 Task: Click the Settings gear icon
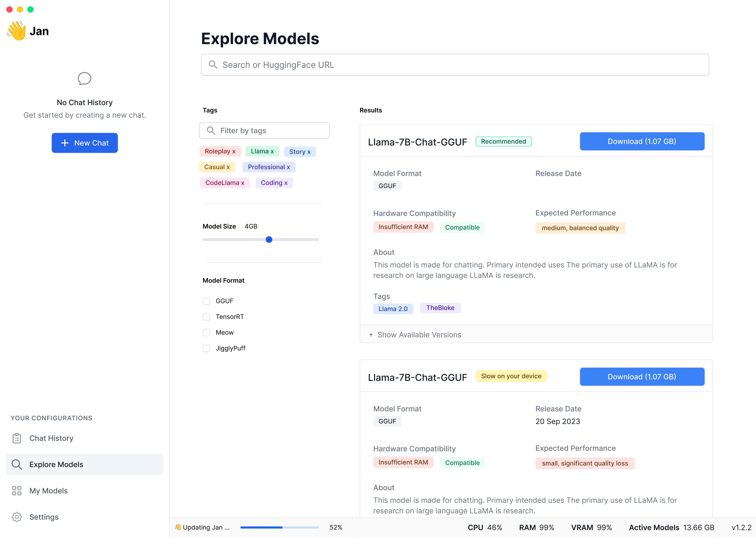[17, 517]
